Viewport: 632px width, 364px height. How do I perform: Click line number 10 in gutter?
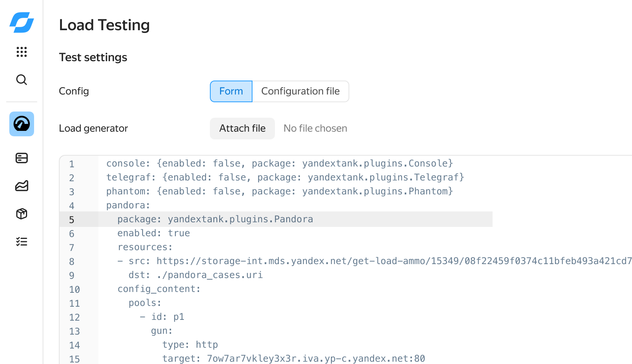(74, 289)
